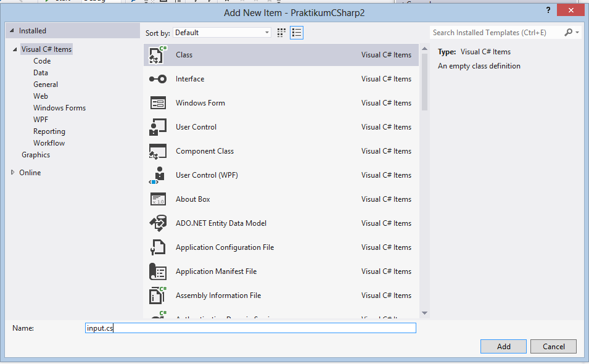The image size is (589, 364).
Task: Click the 'Interface' template name
Action: point(190,79)
